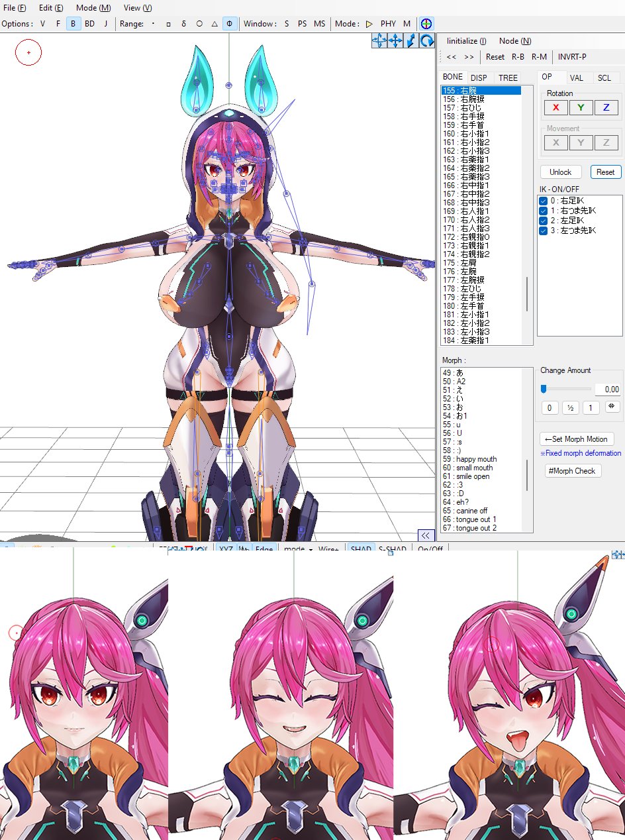Select the square box range mode
This screenshot has height=840, width=625.
[169, 23]
